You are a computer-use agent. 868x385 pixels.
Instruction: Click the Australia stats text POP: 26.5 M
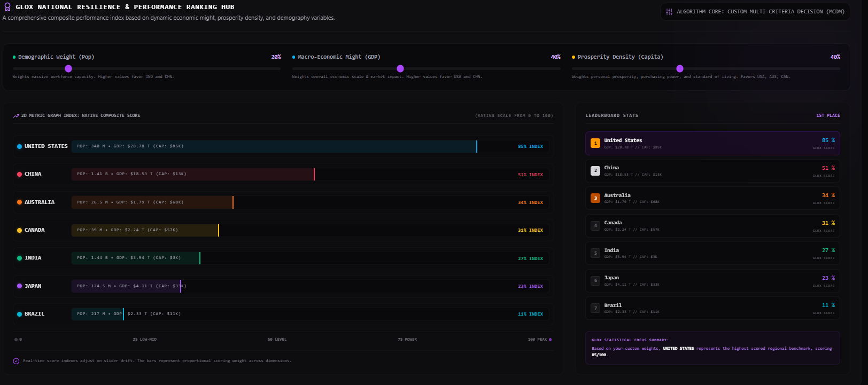coord(130,202)
